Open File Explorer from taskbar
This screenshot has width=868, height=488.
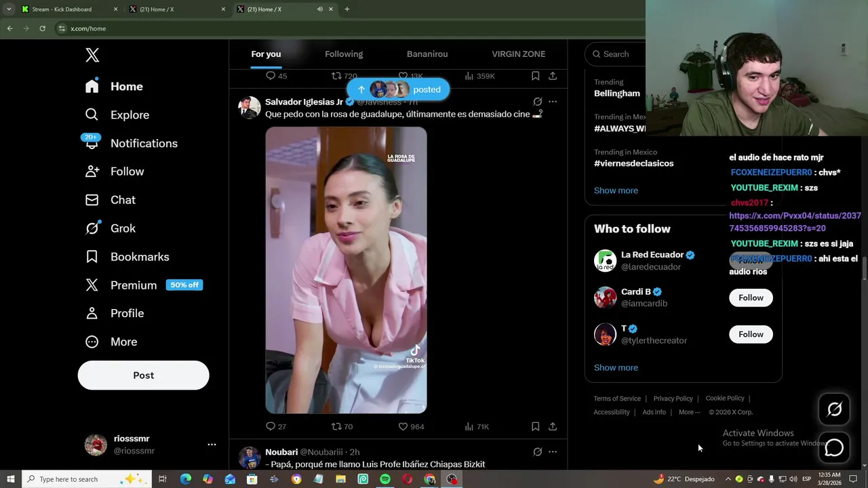340,479
